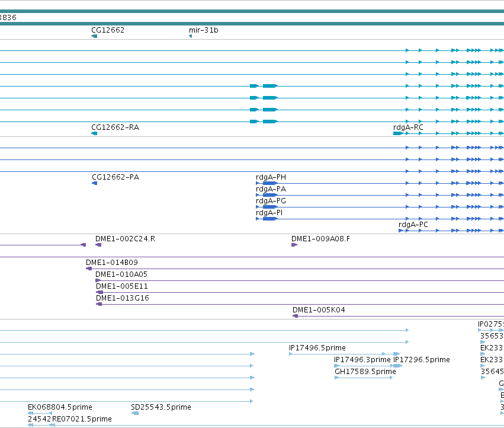The image size is (504, 428).
Task: Open the CG12662-RA transcript label
Action: [115, 127]
